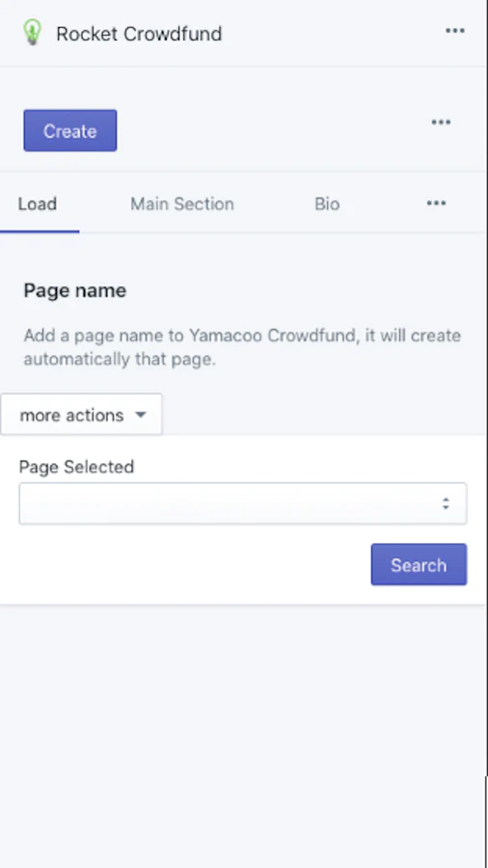Show more tabs via tab bar ellipsis
Viewport: 488px width, 868px height.
tap(436, 203)
